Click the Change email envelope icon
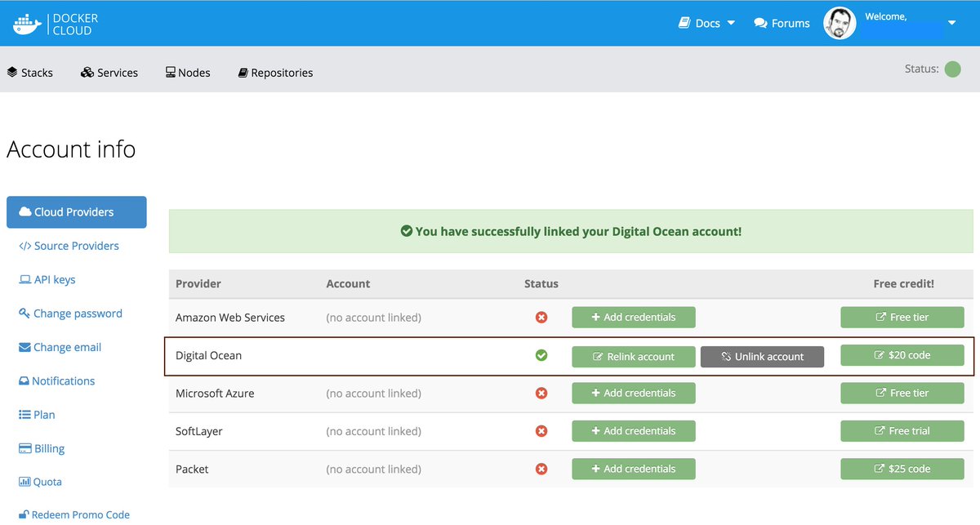Viewport: 980px width, 525px height. click(x=24, y=346)
